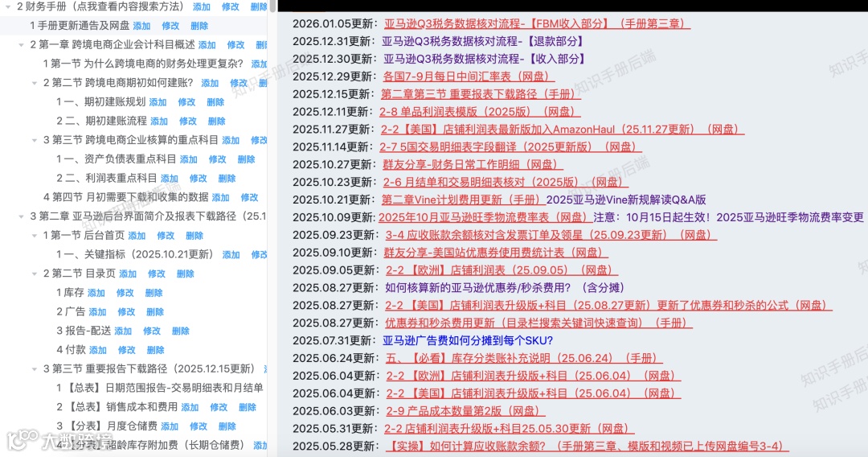
Task: Select 1 库存 tree item
Action: click(x=70, y=293)
